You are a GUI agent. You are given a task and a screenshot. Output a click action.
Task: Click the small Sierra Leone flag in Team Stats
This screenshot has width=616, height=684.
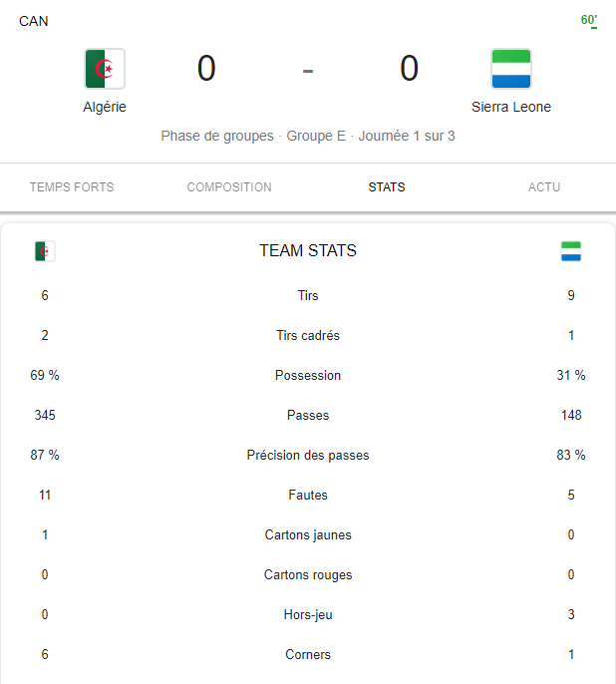(x=571, y=251)
